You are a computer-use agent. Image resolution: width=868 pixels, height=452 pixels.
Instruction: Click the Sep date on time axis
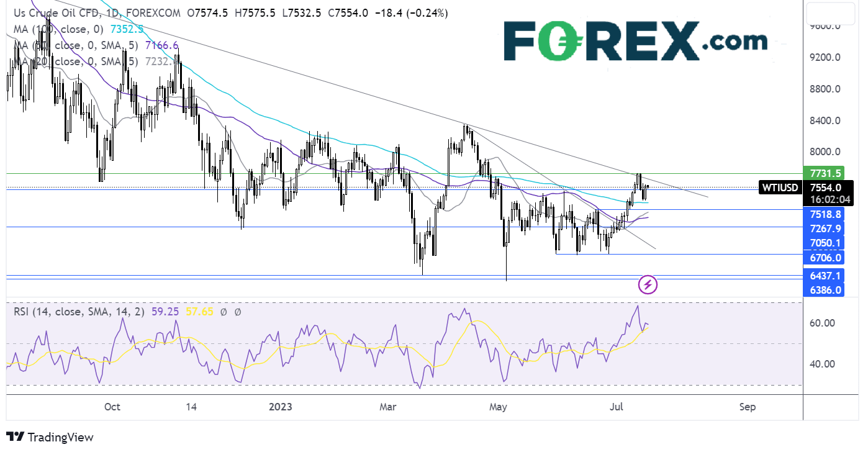[x=748, y=407]
